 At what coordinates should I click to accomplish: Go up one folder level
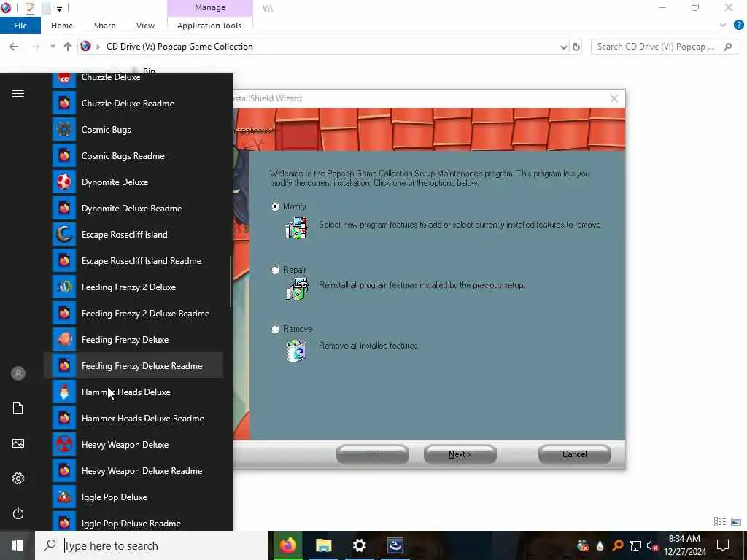[68, 47]
